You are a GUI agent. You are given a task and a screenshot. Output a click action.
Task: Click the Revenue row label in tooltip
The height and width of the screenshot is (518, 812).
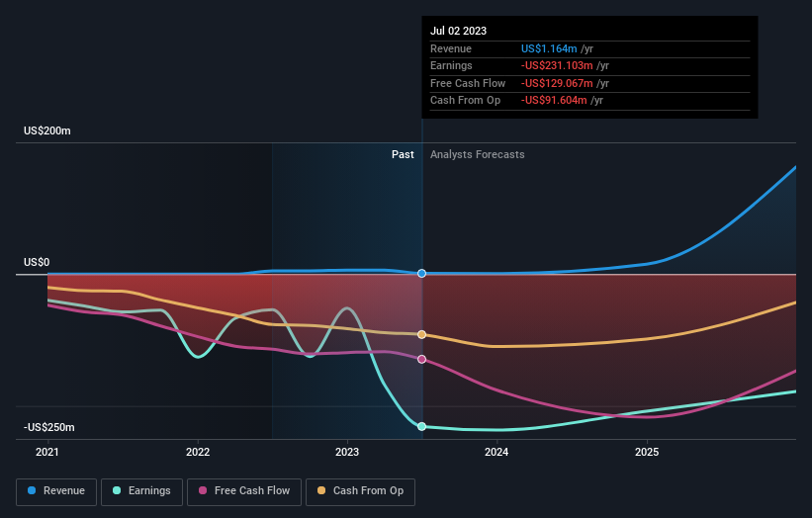coord(451,48)
